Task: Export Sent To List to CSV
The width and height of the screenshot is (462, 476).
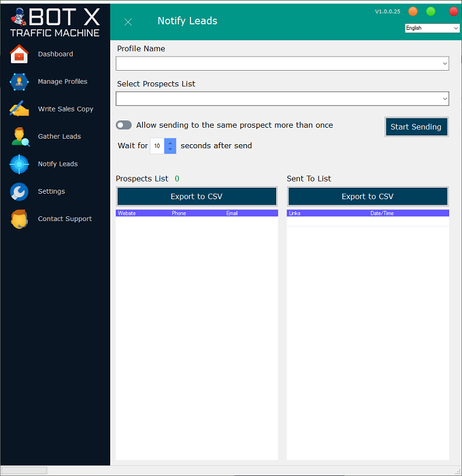Action: pos(367,197)
